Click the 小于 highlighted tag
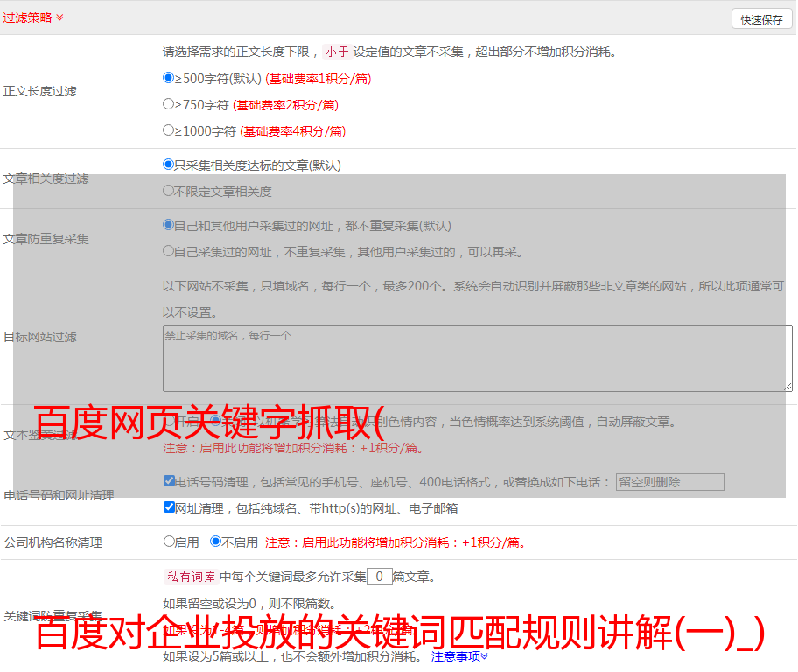 (337, 52)
